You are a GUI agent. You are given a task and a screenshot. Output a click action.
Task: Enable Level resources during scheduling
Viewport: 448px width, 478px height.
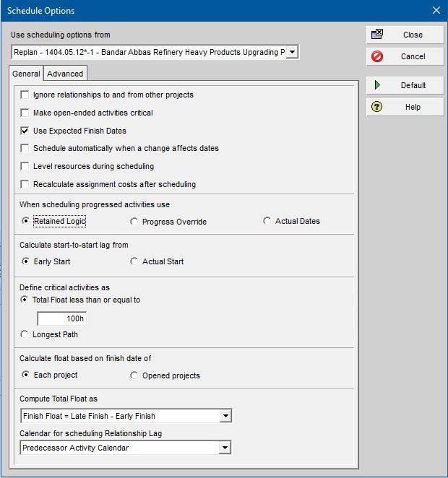tap(26, 166)
